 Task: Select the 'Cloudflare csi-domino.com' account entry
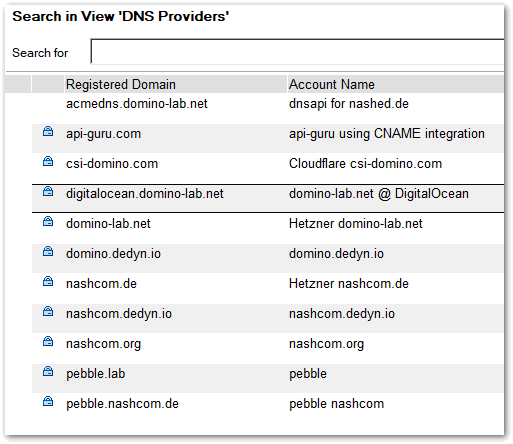pyautogui.click(x=365, y=164)
